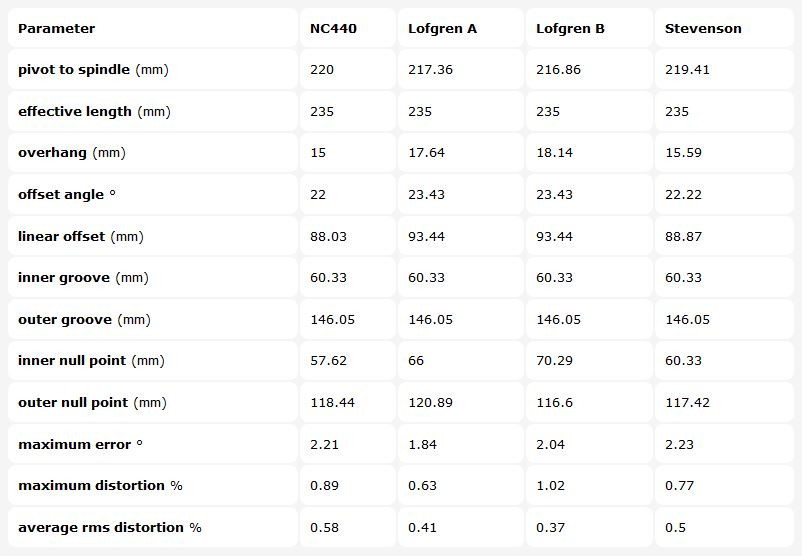The width and height of the screenshot is (802, 556).
Task: Click Lofgren A overhang value 17.64
Action: pos(426,153)
